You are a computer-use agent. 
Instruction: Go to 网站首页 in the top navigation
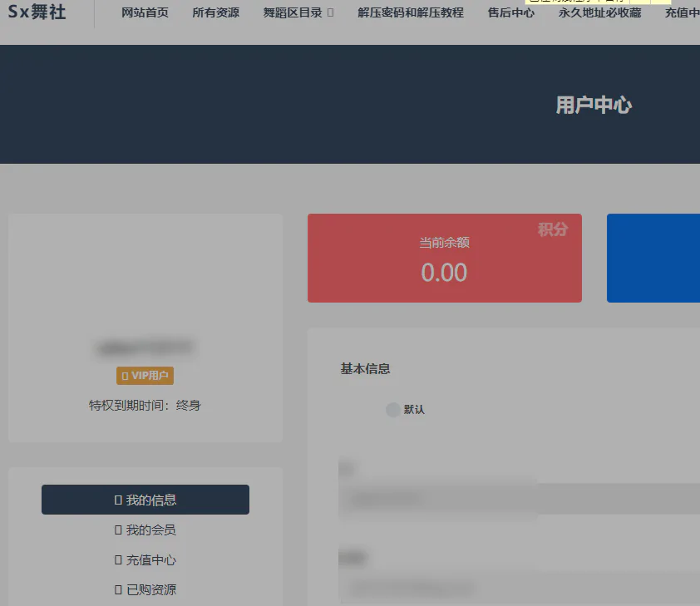(145, 12)
